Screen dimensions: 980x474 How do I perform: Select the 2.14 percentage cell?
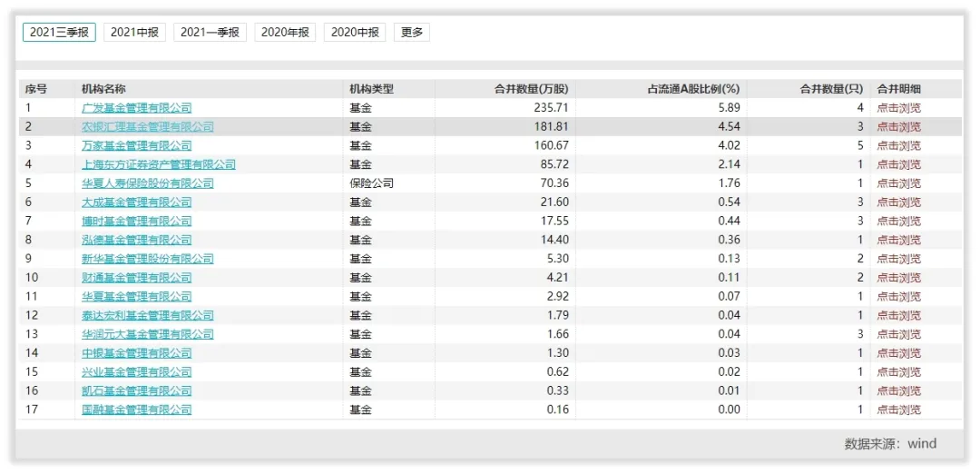click(x=730, y=164)
